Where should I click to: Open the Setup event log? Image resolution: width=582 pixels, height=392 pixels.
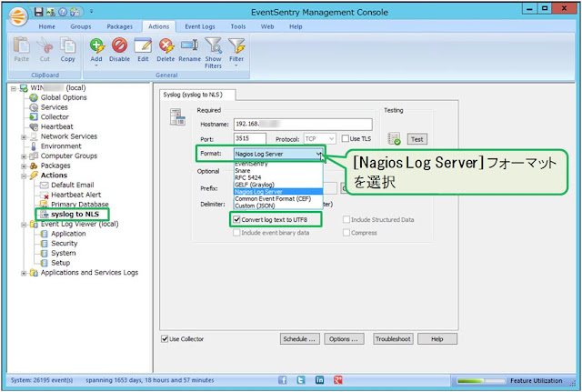61,263
